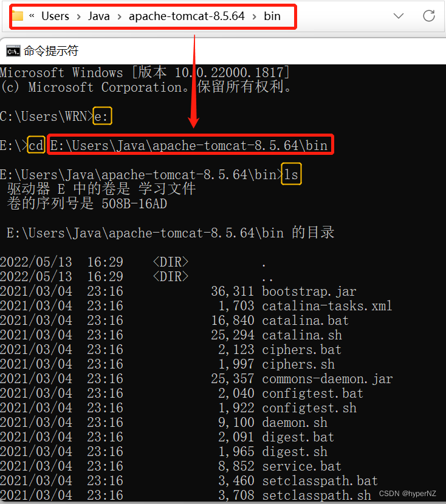The width and height of the screenshot is (446, 504).
Task: Click daemon.sh in the listing
Action: [295, 423]
